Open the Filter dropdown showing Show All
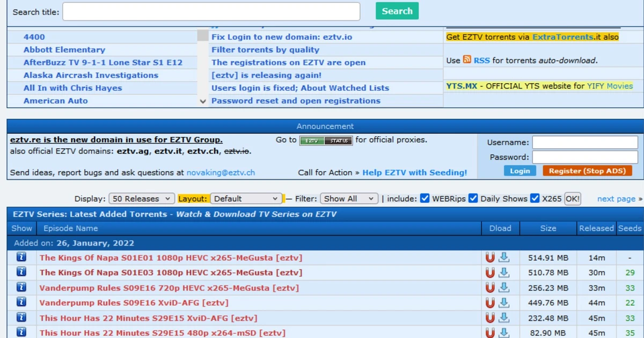Image resolution: width=644 pixels, height=338 pixels. coord(349,198)
